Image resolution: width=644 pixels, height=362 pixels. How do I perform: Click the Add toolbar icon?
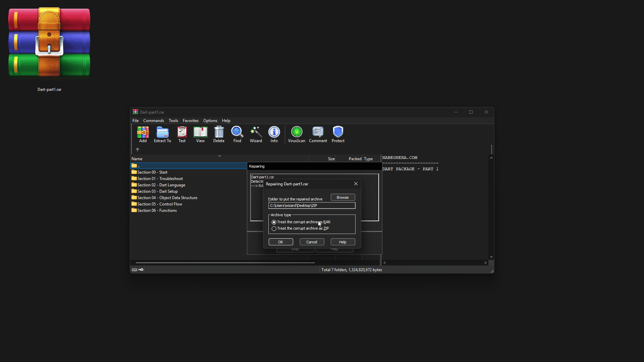tap(143, 134)
